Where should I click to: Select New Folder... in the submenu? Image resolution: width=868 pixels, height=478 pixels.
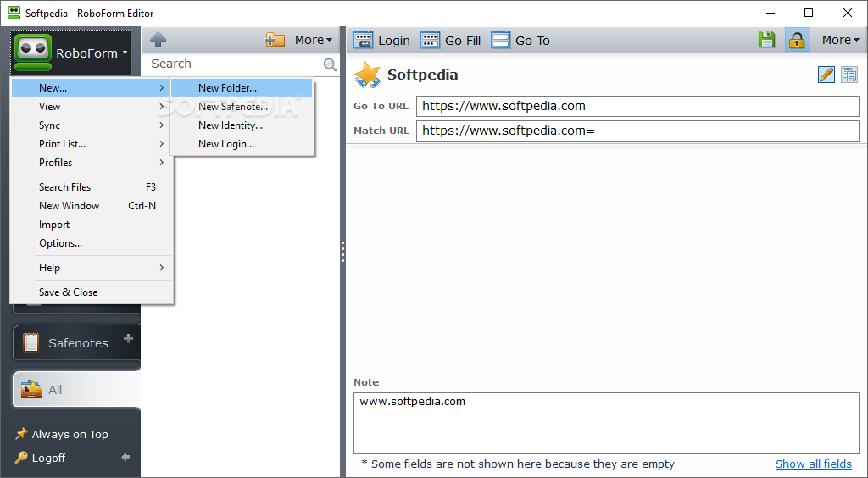(x=242, y=88)
